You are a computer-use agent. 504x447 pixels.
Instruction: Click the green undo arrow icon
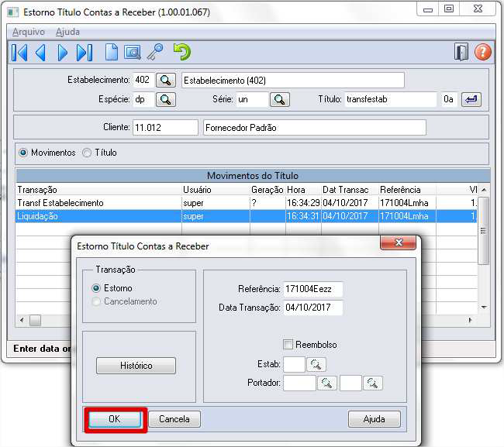[x=182, y=52]
